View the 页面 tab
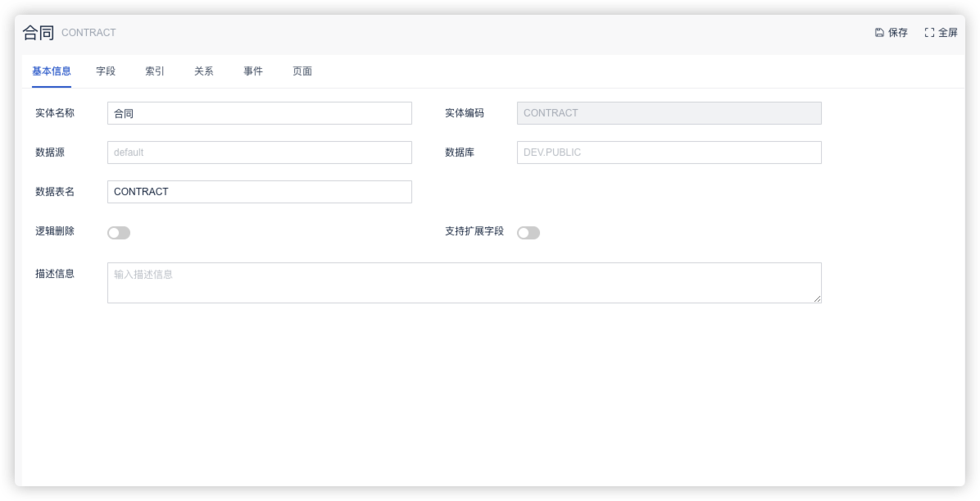 click(302, 71)
